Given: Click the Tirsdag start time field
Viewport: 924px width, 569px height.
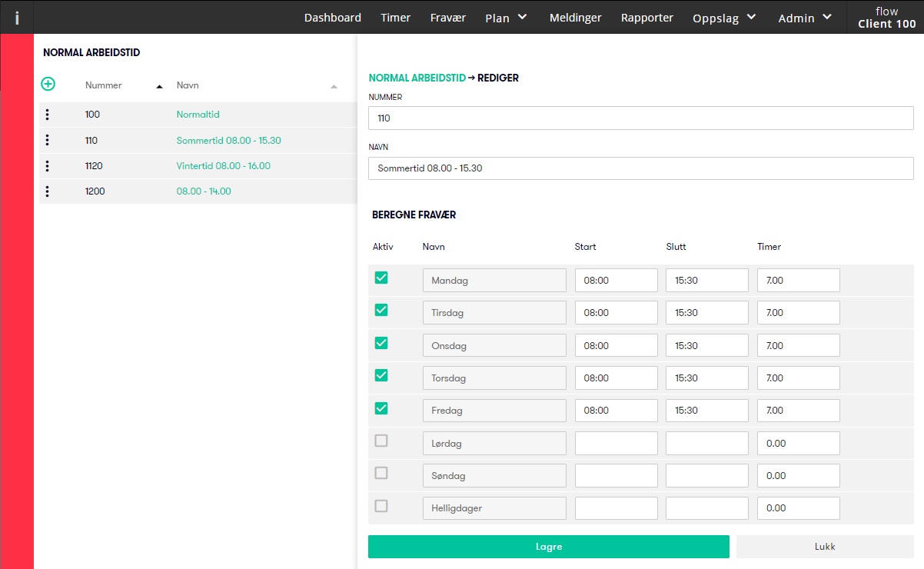Looking at the screenshot, I should pos(617,312).
